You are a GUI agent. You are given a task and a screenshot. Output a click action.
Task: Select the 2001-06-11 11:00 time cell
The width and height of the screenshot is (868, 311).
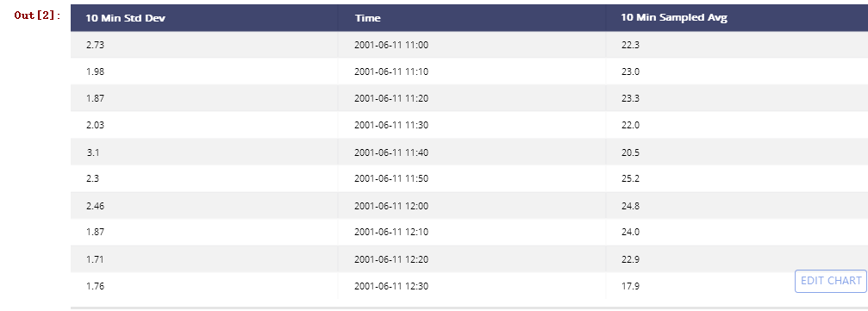coord(390,46)
